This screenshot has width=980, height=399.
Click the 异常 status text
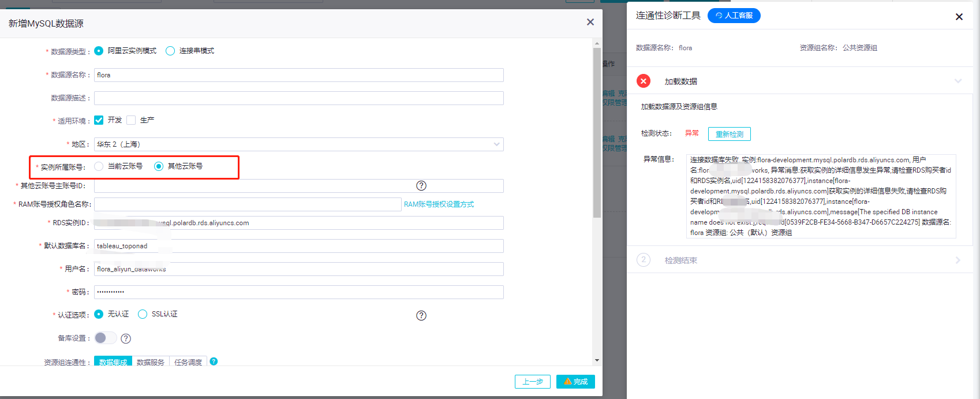tap(692, 133)
